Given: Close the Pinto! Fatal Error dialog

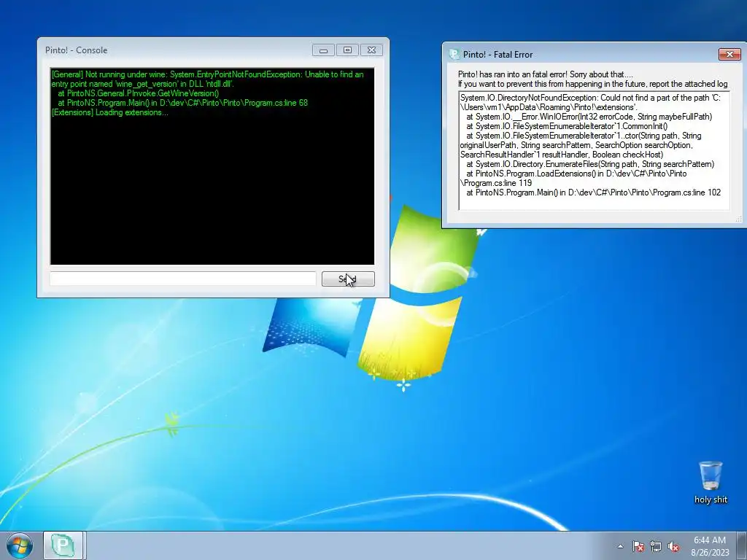Looking at the screenshot, I should point(729,54).
